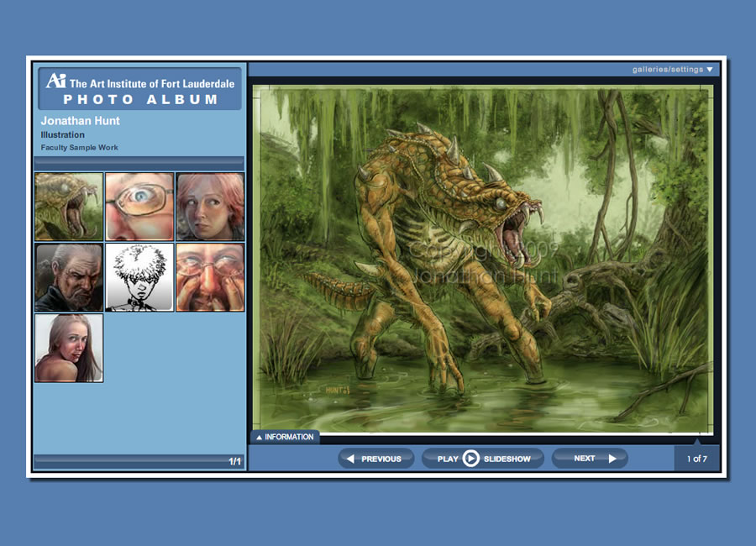Open the bearded old man thumbnail
This screenshot has width=756, height=546.
pos(69,277)
